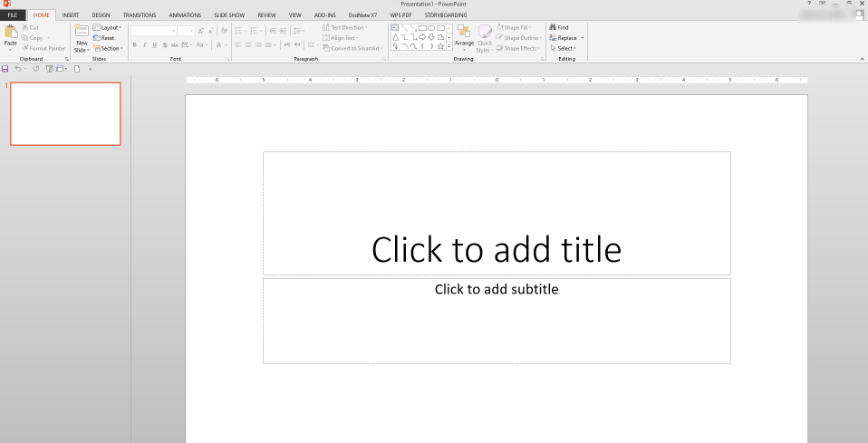The image size is (868, 443).
Task: Open Shape Effects menu
Action: click(x=518, y=48)
